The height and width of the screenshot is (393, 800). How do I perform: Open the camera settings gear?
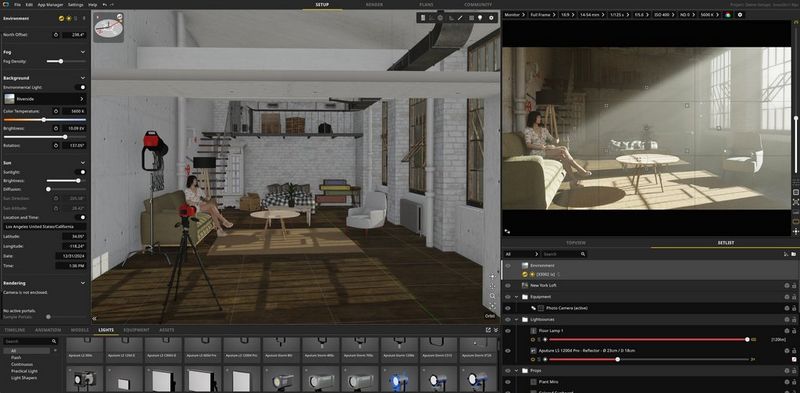coord(740,15)
